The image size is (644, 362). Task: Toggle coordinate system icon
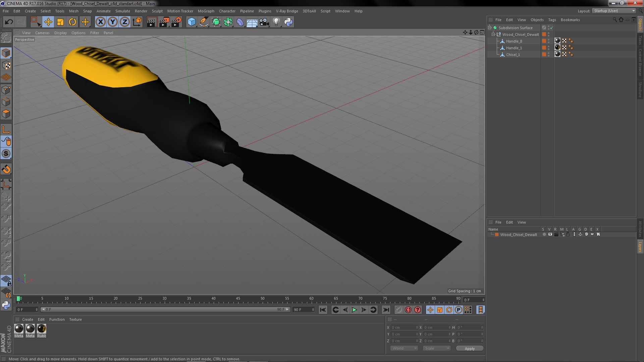(137, 22)
